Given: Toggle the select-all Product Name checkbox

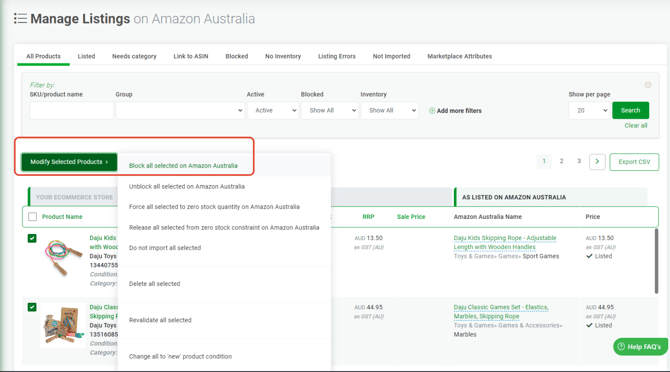Looking at the screenshot, I should (32, 217).
